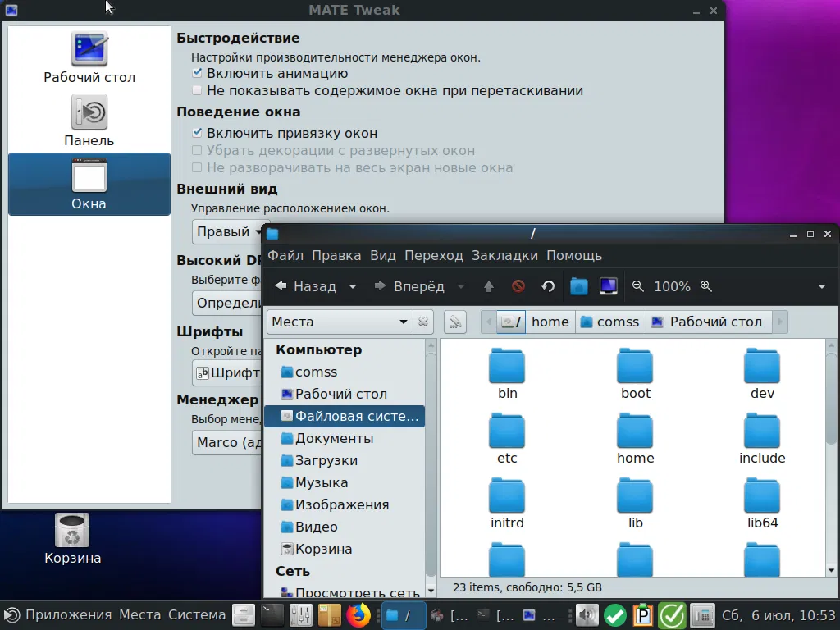Open the mixer control panel launcher
The height and width of the screenshot is (630, 840).
click(300, 615)
